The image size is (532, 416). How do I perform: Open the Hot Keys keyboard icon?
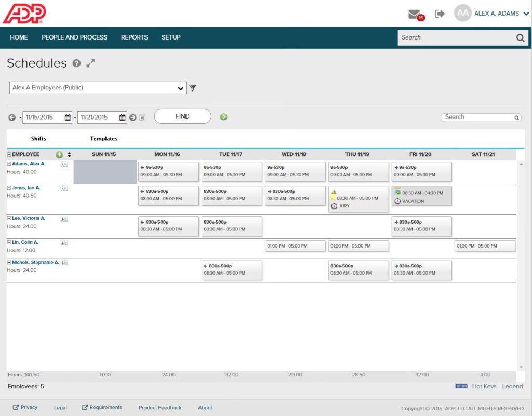[x=461, y=386]
